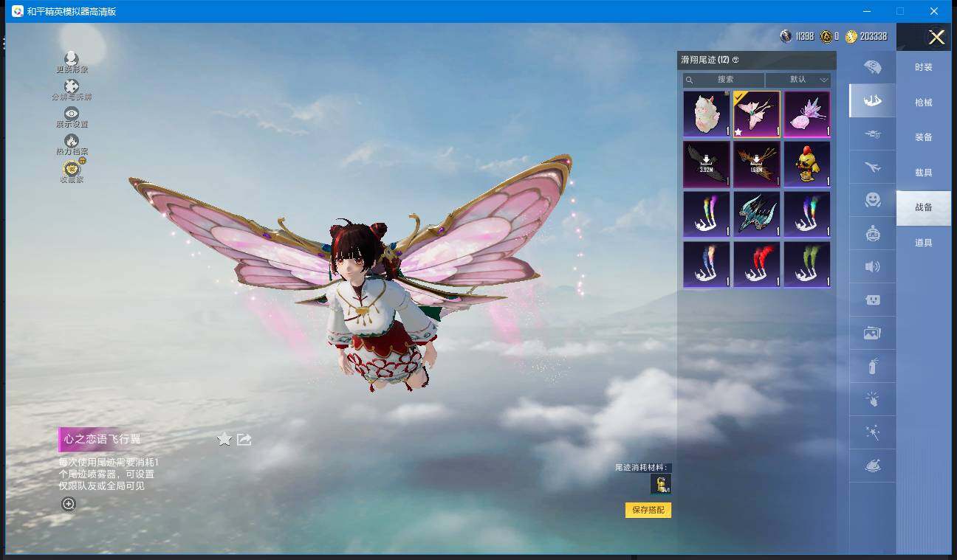This screenshot has height=560, width=957.
Task: Open the speaker voice category
Action: point(872,266)
